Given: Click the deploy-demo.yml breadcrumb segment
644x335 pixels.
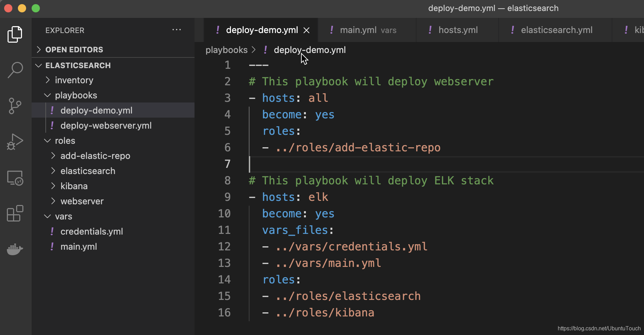Looking at the screenshot, I should (310, 50).
